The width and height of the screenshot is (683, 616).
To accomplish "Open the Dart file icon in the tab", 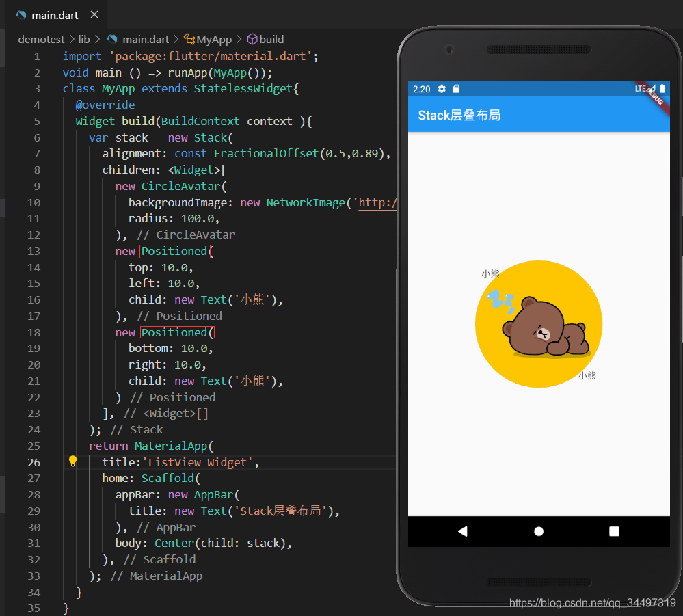I will 21,15.
